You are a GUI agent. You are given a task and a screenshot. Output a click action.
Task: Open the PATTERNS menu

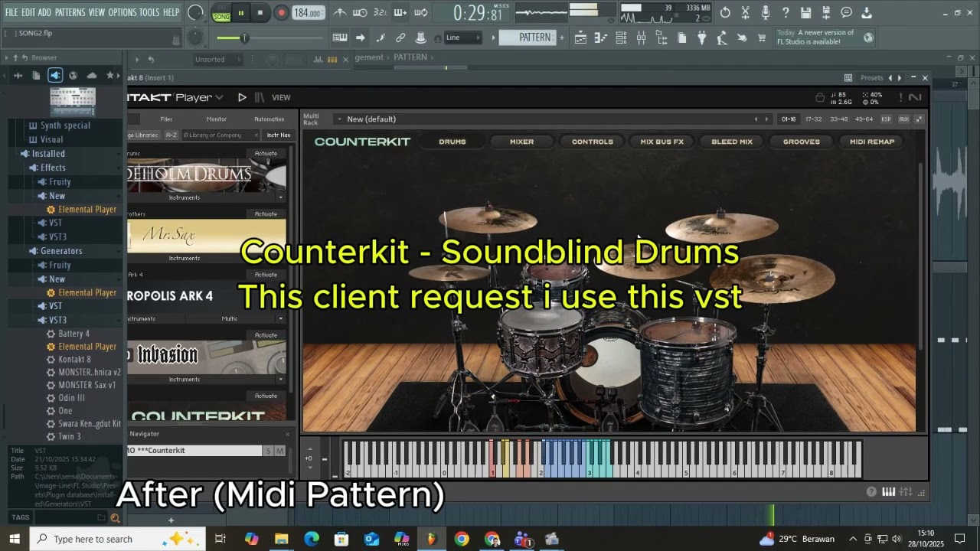pyautogui.click(x=70, y=13)
